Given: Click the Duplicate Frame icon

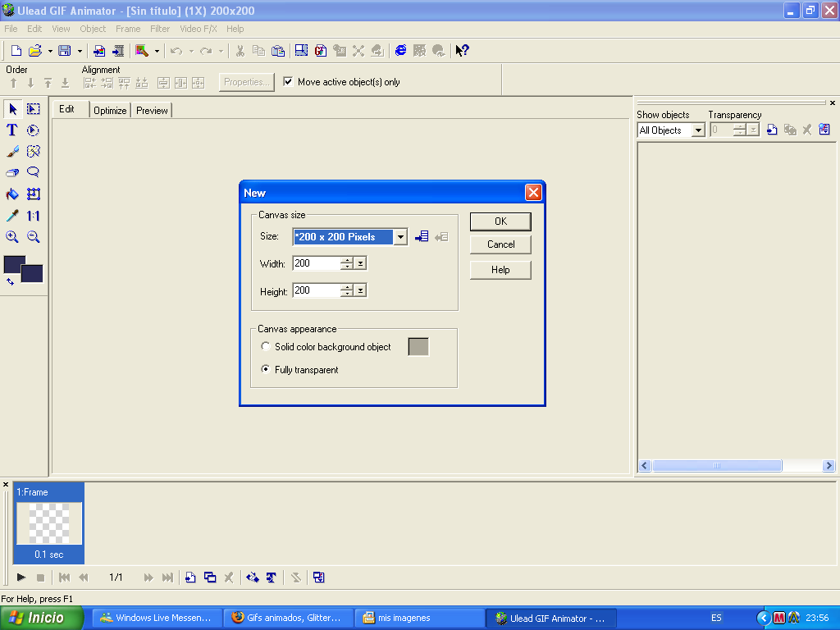Looking at the screenshot, I should point(210,577).
